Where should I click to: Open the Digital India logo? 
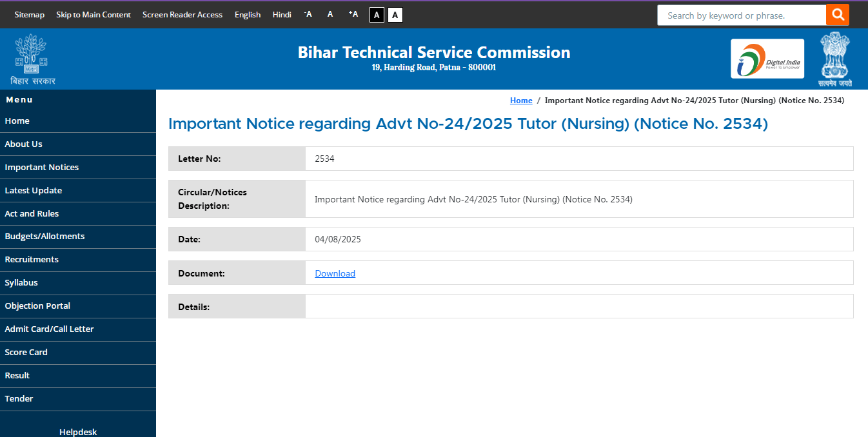[767, 58]
